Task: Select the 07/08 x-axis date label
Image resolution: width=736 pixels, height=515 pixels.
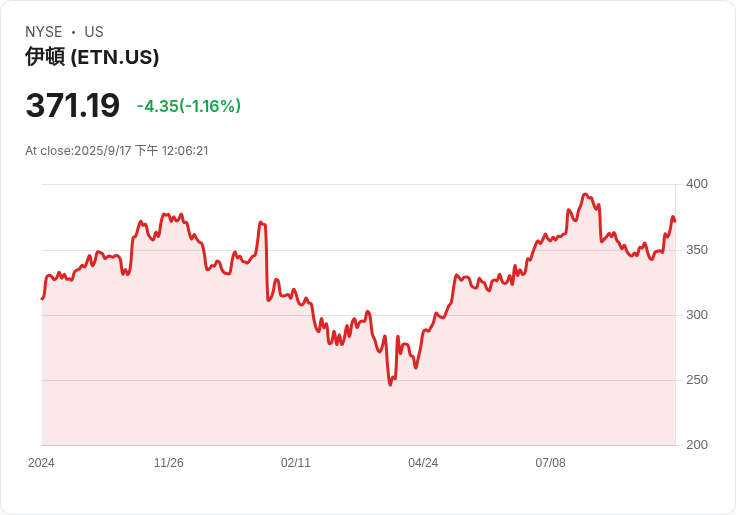Action: [x=550, y=463]
